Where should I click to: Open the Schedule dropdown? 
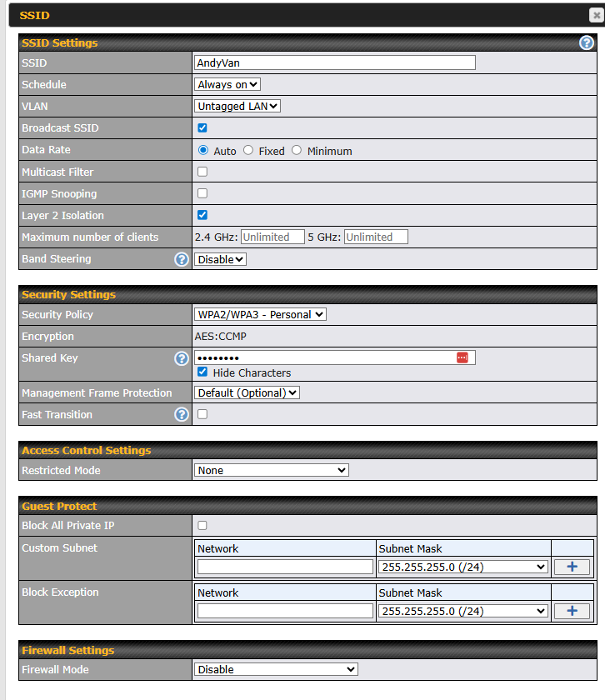[227, 84]
